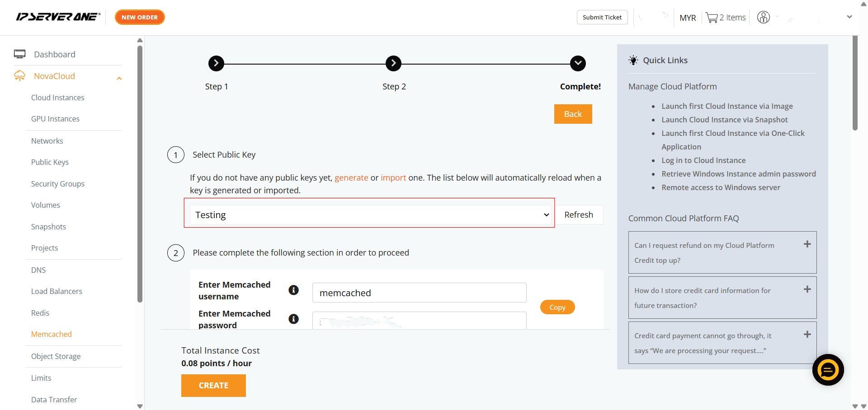Click the Copy button
The image size is (868, 410).
(x=557, y=307)
